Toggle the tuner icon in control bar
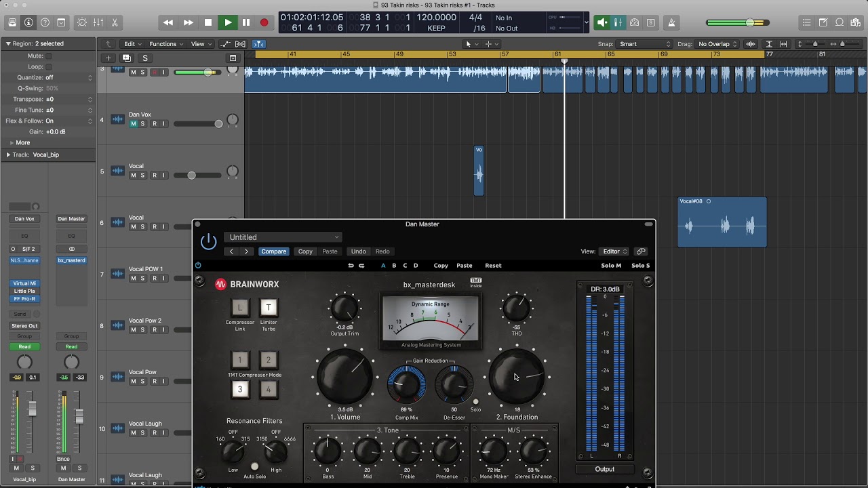The width and height of the screenshot is (868, 488). pos(634,22)
